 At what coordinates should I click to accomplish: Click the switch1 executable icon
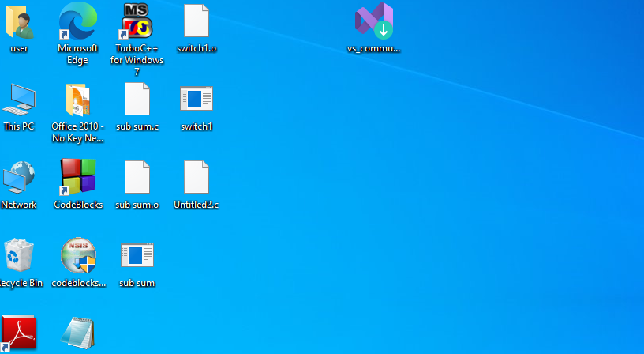pos(197,100)
